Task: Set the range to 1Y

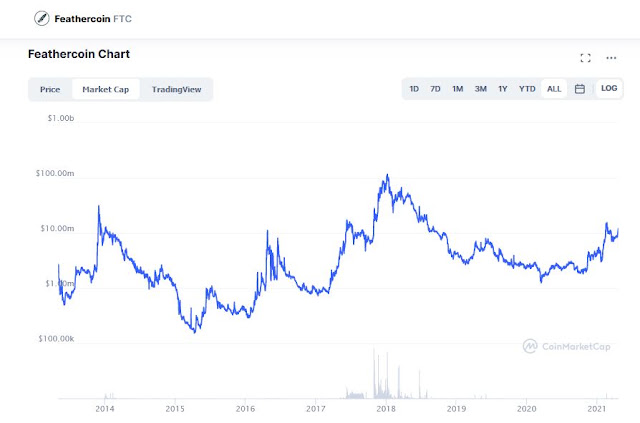Action: 502,89
